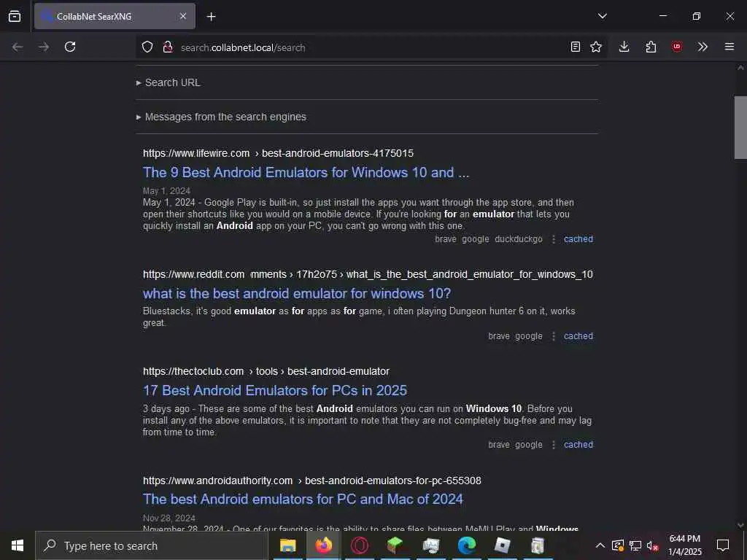The width and height of the screenshot is (747, 560).
Task: Click the Type here to search box
Action: [152, 545]
